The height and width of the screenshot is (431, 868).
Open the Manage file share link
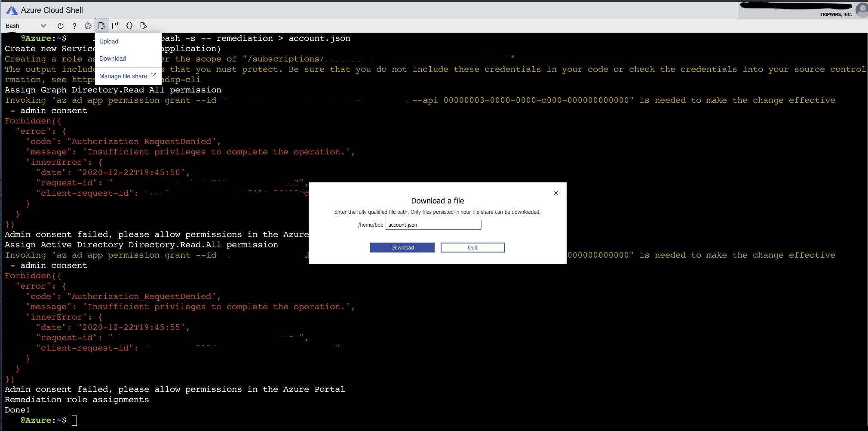(123, 76)
